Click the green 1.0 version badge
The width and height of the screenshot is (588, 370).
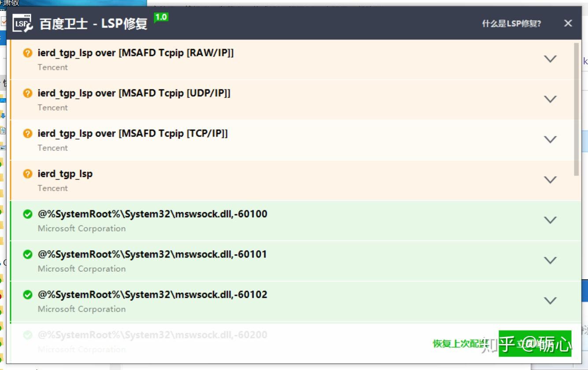tap(161, 17)
